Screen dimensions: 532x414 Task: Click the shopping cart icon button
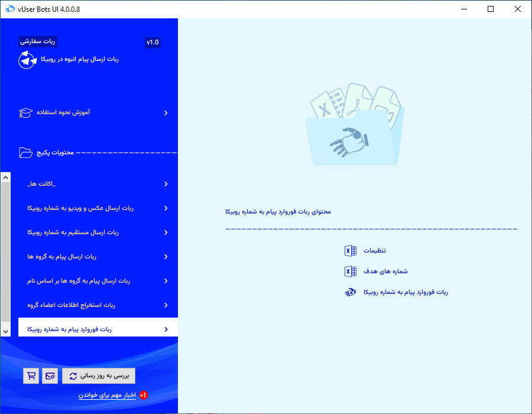pos(31,376)
